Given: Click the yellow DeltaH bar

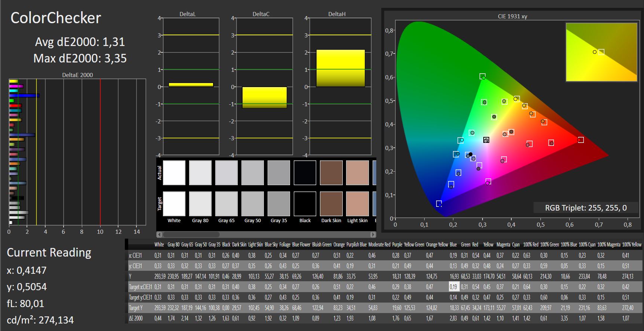Looking at the screenshot, I should (x=341, y=68).
